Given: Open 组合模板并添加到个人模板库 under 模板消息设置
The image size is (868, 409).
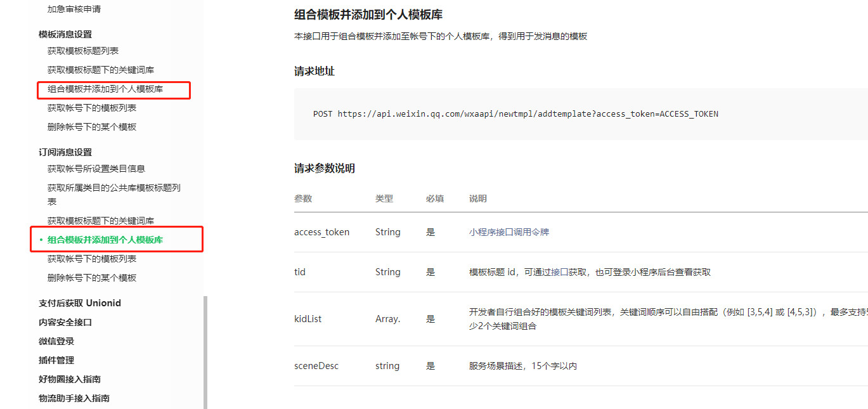Looking at the screenshot, I should click(x=105, y=89).
